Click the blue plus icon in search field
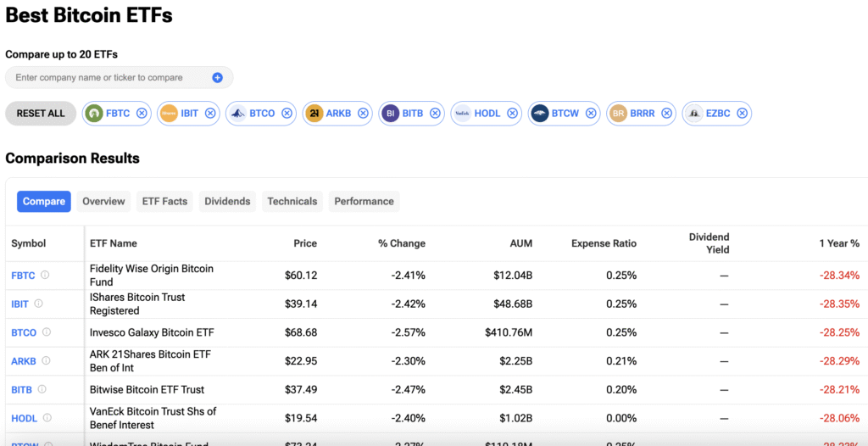Image resolution: width=868 pixels, height=446 pixels. [x=217, y=78]
